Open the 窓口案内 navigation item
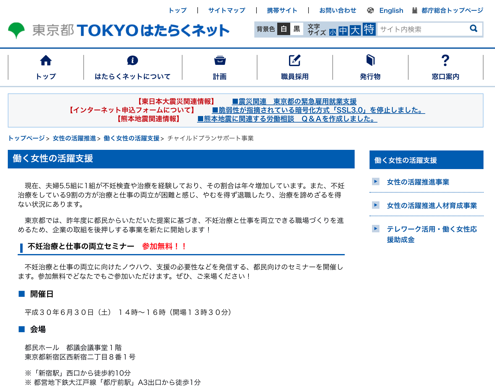 coord(445,68)
